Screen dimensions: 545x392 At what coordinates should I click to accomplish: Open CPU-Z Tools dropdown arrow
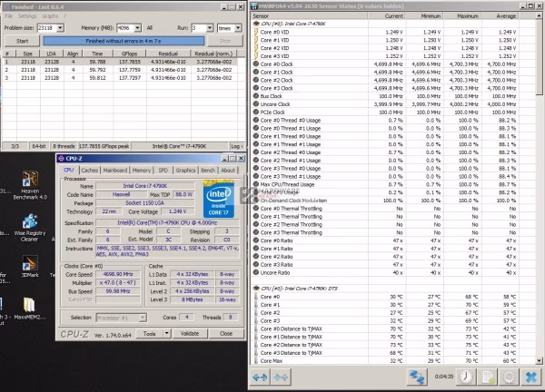[167, 334]
